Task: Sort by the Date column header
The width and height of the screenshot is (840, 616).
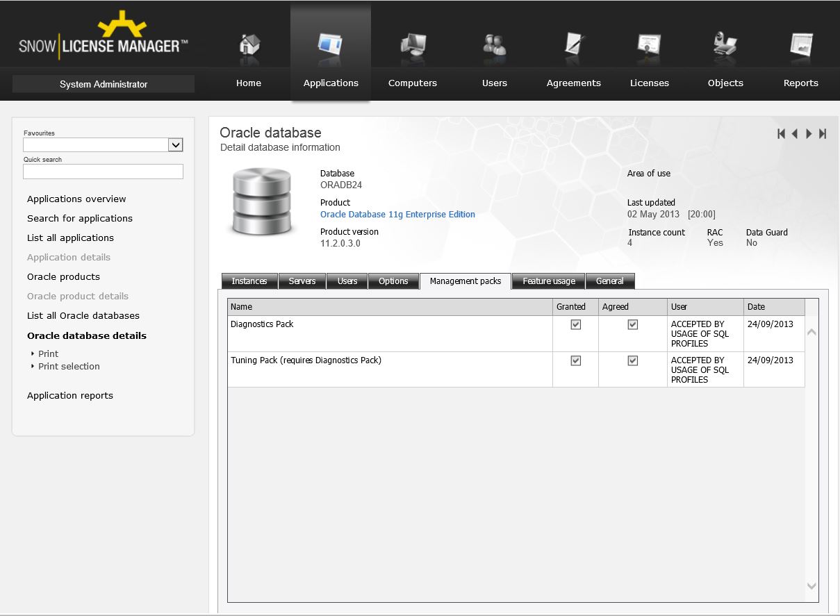Action: 774,307
